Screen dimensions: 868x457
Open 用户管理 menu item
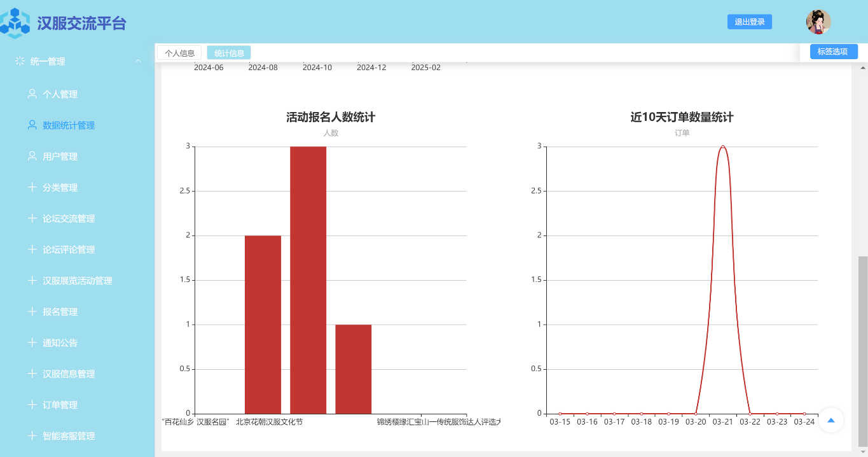pyautogui.click(x=60, y=157)
